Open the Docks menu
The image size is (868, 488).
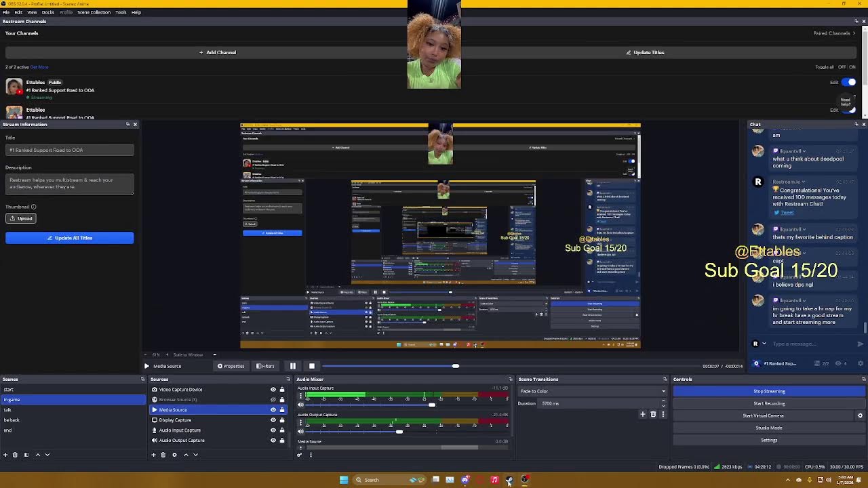pyautogui.click(x=48, y=12)
